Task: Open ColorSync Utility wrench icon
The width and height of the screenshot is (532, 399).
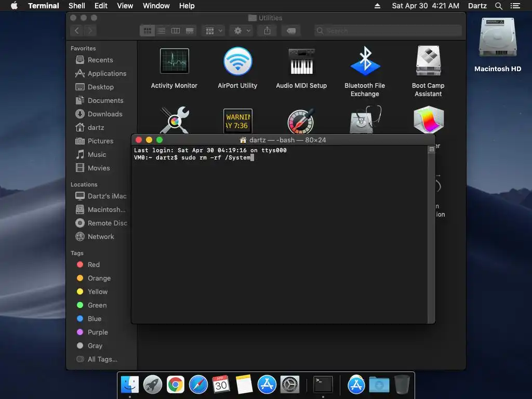Action: click(175, 120)
